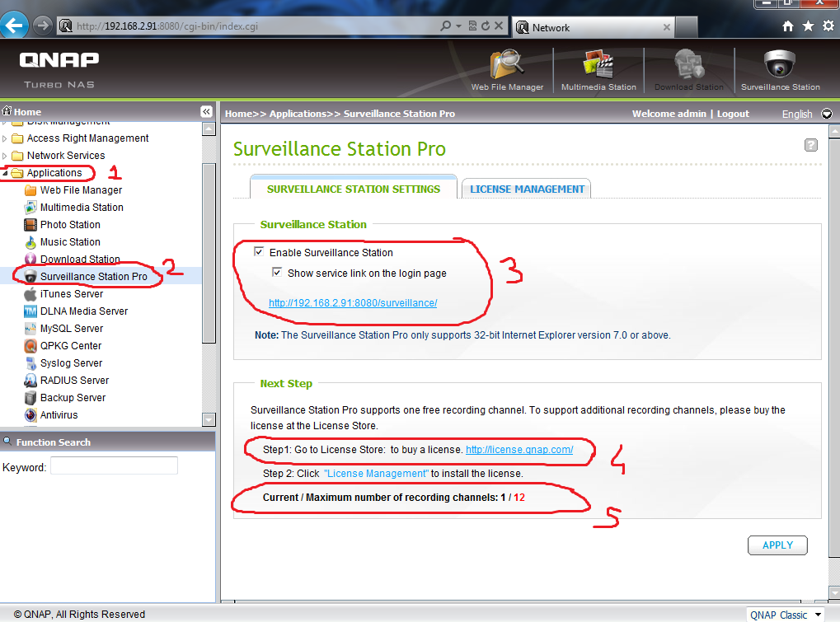Expand Network Services folder

(5, 156)
